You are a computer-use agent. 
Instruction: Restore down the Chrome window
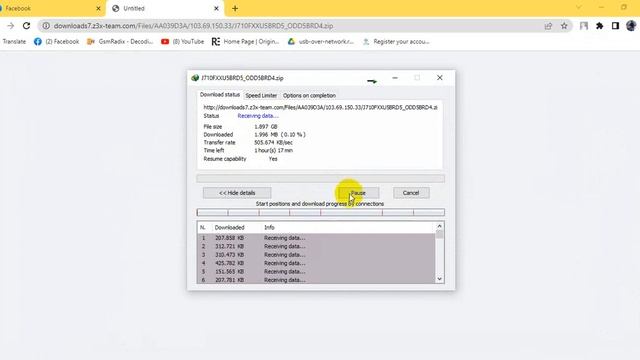pyautogui.click(x=624, y=7)
